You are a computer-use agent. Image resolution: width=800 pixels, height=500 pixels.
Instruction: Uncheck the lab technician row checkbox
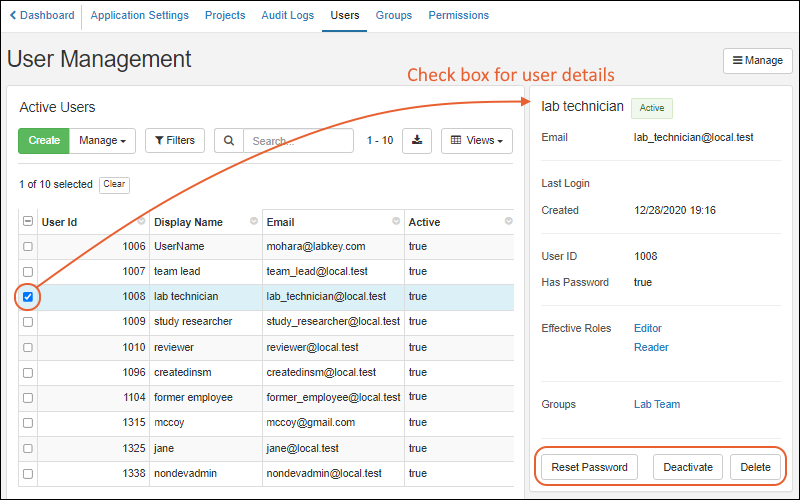(x=28, y=297)
